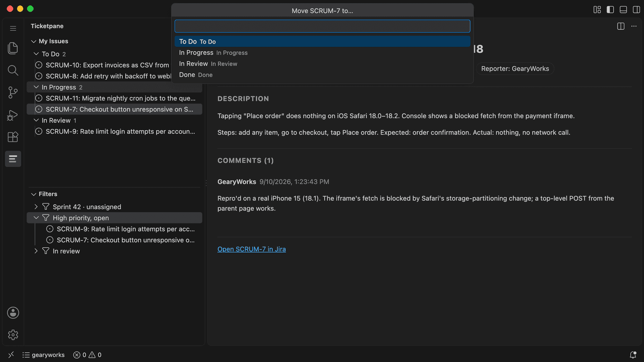This screenshot has width=644, height=362.
Task: Toggle the bottom panel
Action: point(623,10)
